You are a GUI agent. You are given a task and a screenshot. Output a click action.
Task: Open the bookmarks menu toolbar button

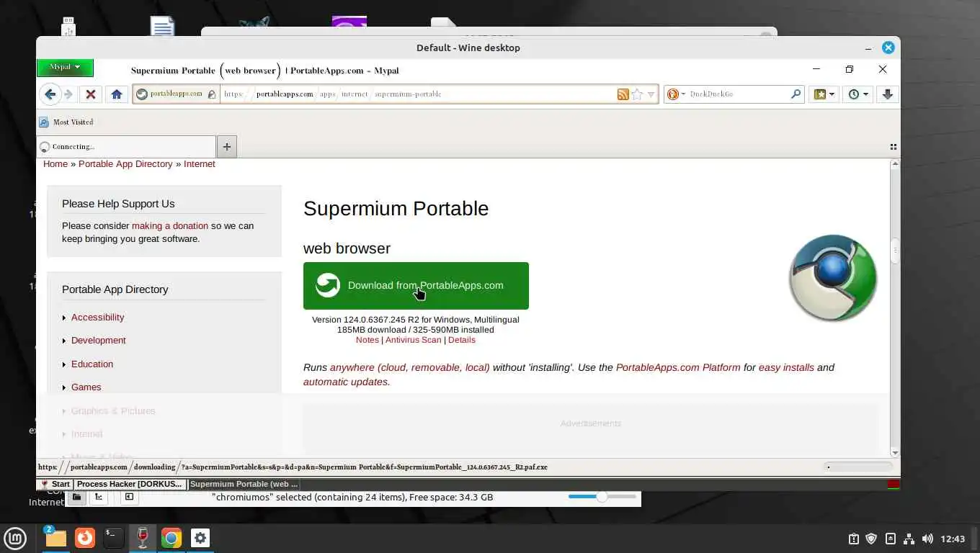pos(824,94)
